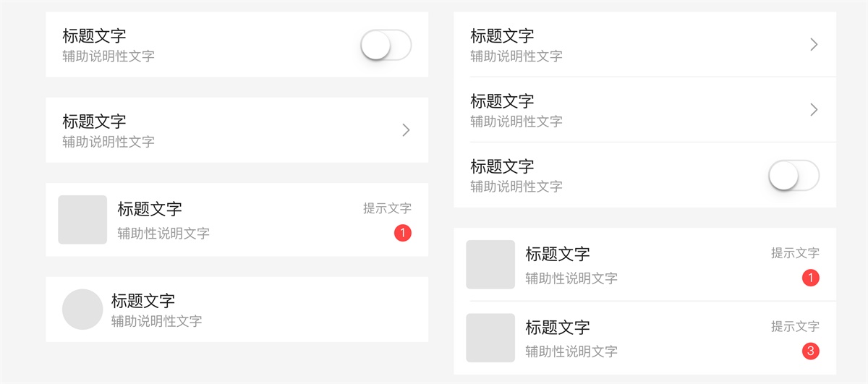The height and width of the screenshot is (384, 868).
Task: Click the red badge showing number 3
Action: pos(811,351)
